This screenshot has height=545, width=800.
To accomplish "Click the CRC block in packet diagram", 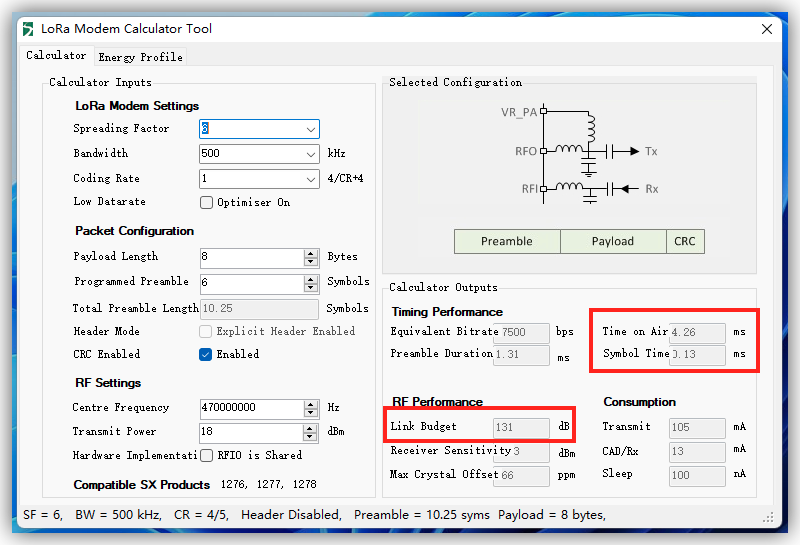I will pos(685,241).
